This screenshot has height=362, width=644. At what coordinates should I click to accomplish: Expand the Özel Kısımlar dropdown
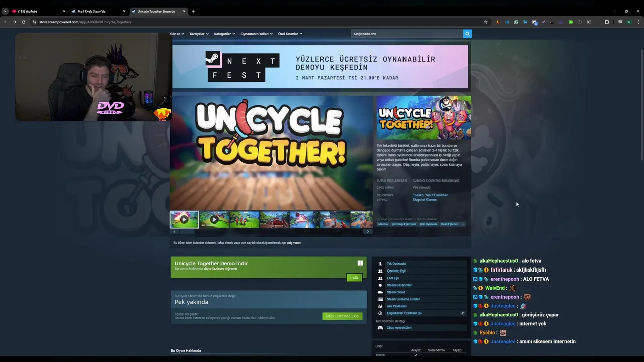click(290, 34)
